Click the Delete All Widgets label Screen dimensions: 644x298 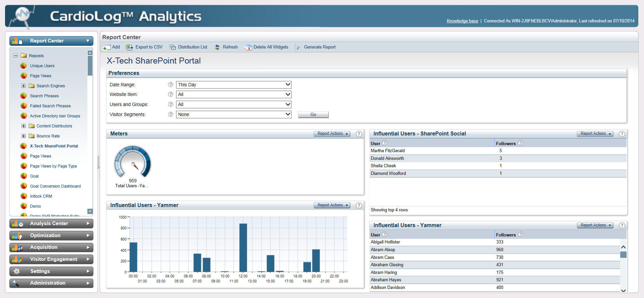click(271, 47)
